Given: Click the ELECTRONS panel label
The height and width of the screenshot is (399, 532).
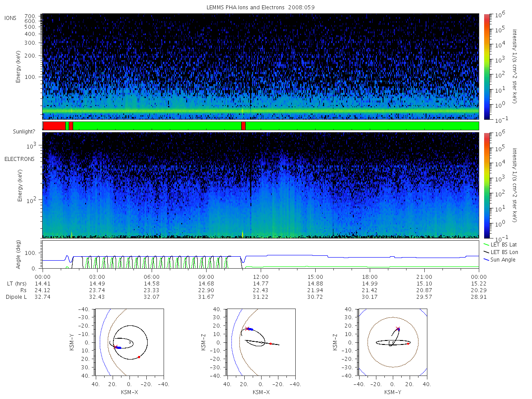Looking at the screenshot, I should (19, 159).
